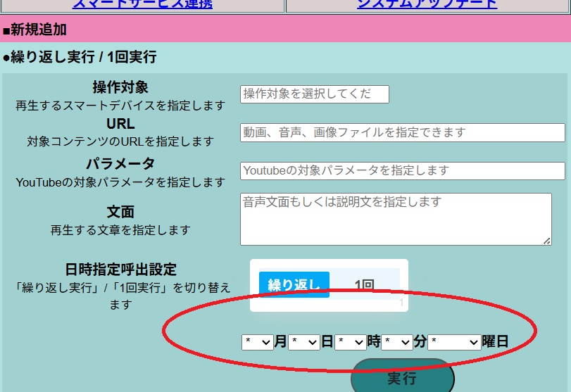Click the ■新規追加 pink header bar

[x=285, y=30]
